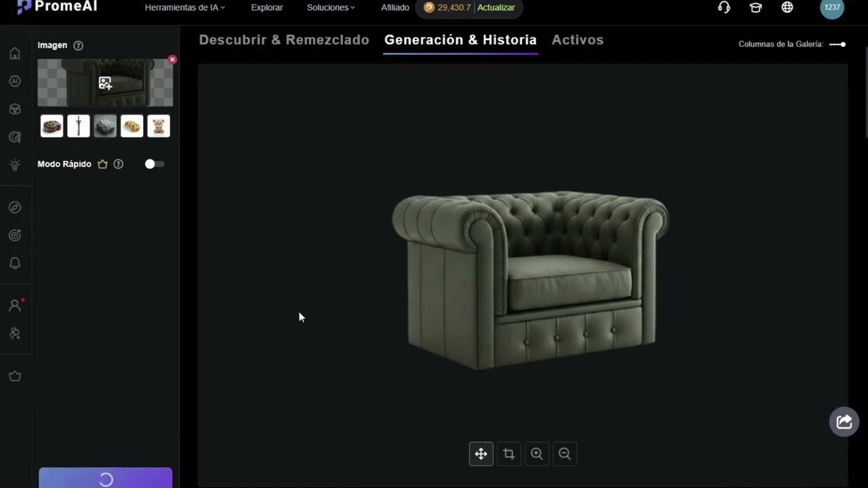
Task: Expand the Soluciones dropdown
Action: (x=331, y=7)
